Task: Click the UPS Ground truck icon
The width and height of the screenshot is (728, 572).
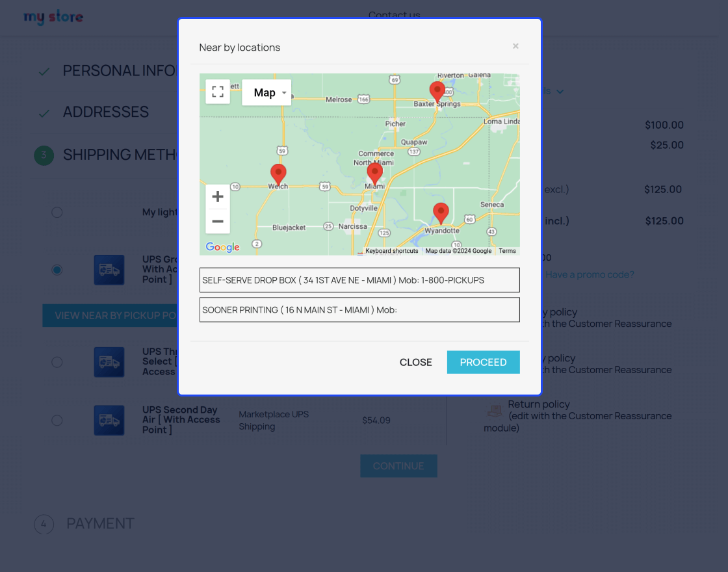Action: tap(109, 270)
